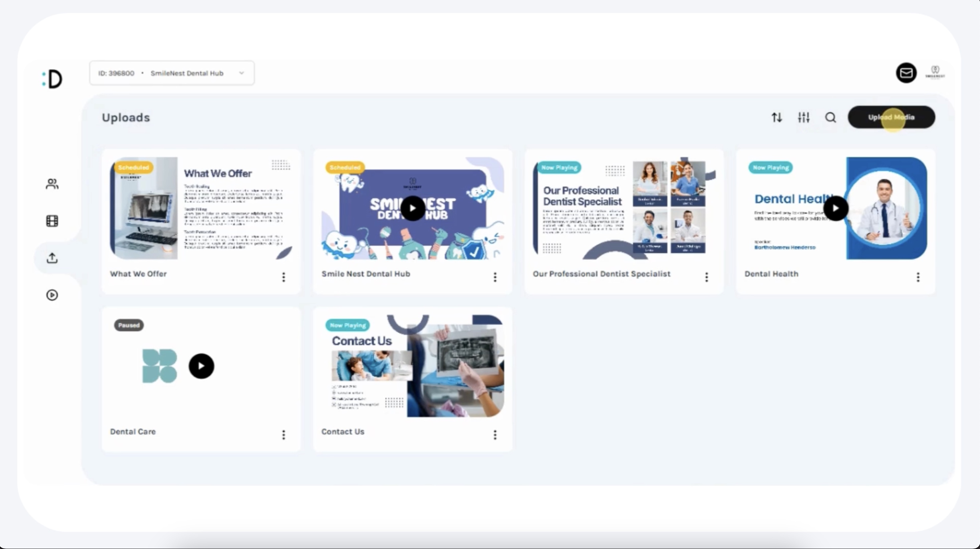Open the Contact Us thumbnail

pyautogui.click(x=413, y=366)
